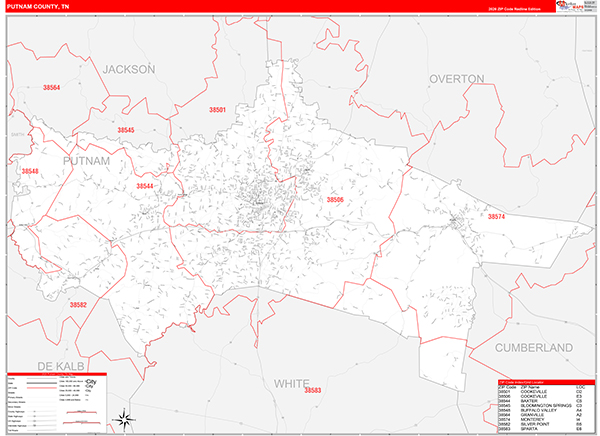
Task: Click the JACKSON county label
Action: [129, 69]
